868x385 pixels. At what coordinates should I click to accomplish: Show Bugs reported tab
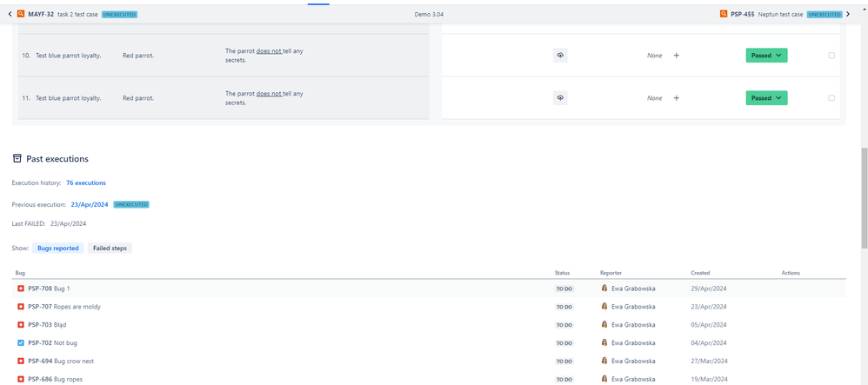pos(58,249)
